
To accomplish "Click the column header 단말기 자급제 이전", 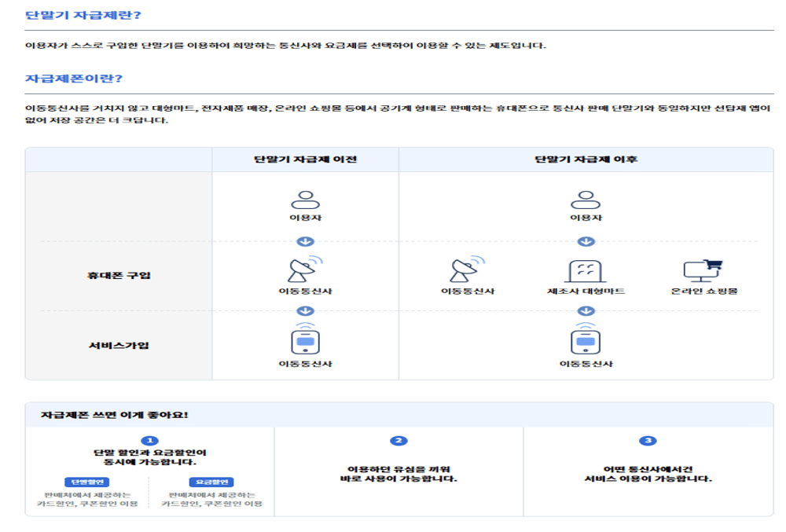I will coord(305,160).
